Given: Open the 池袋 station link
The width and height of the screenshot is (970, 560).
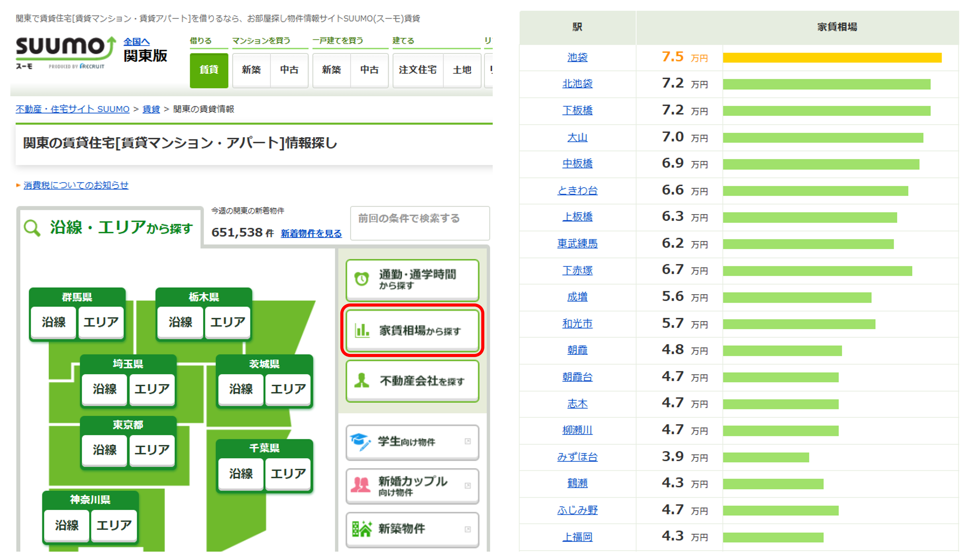Looking at the screenshot, I should click(577, 58).
